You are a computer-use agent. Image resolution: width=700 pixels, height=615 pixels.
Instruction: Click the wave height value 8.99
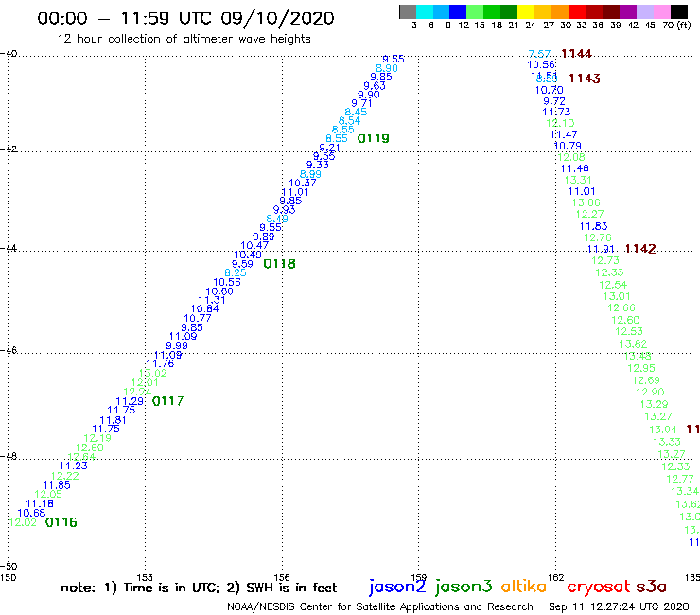(x=310, y=174)
